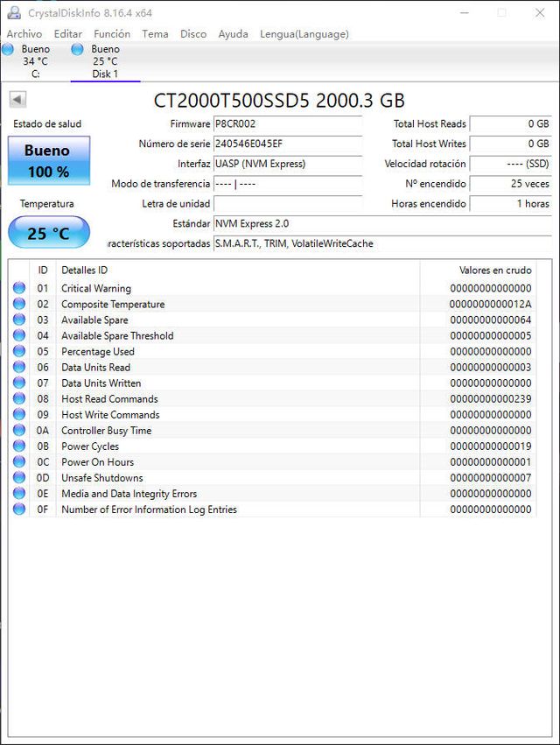Image resolution: width=560 pixels, height=745 pixels.
Task: Minimize the CrystalDiskInfo window
Action: pyautogui.click(x=464, y=13)
